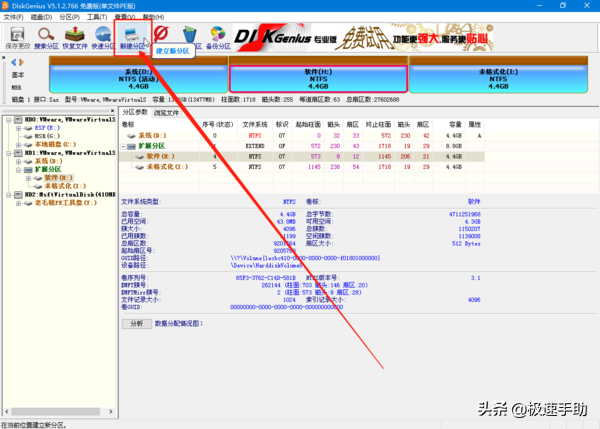This screenshot has width=600, height=429.
Task: Collapse the HD1 disk node in tree
Action: 8,153
